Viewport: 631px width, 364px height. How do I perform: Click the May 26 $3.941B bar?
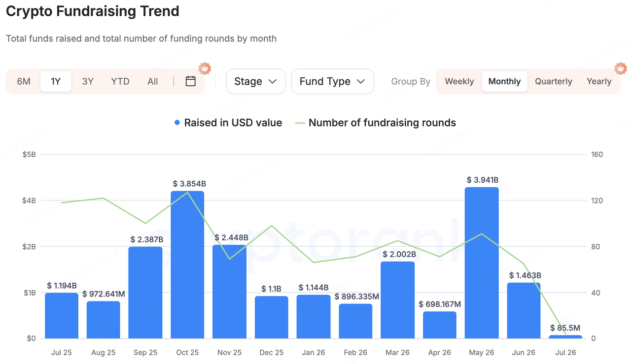(482, 263)
